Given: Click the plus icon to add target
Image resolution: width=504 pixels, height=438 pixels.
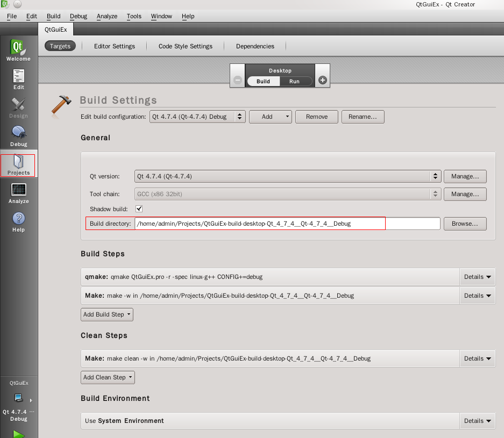Looking at the screenshot, I should coord(323,81).
